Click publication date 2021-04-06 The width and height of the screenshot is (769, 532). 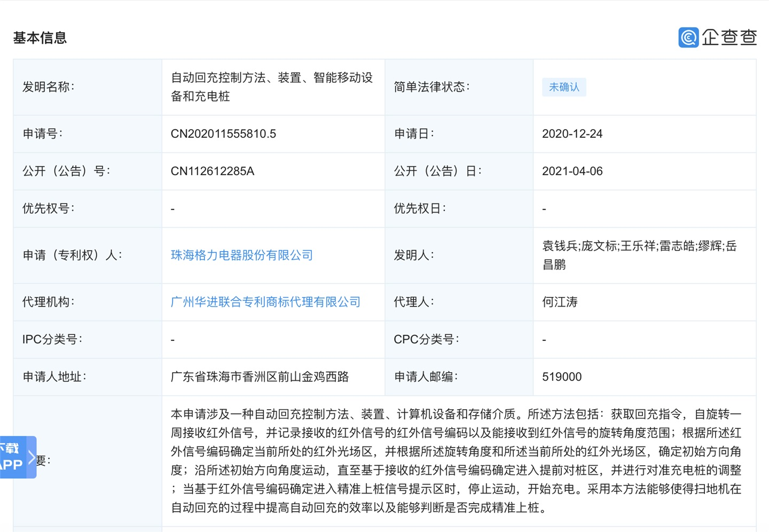pos(572,171)
